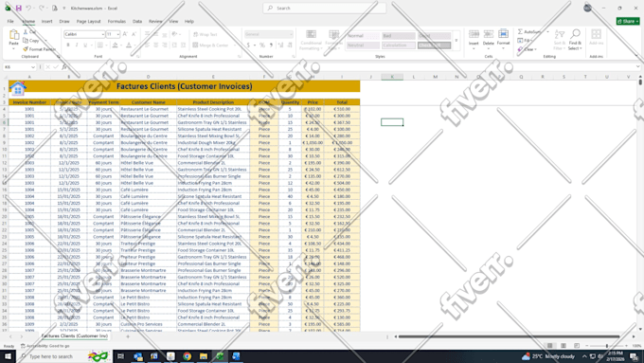This screenshot has width=644, height=363.
Task: Open Find & Select menu
Action: click(x=575, y=40)
